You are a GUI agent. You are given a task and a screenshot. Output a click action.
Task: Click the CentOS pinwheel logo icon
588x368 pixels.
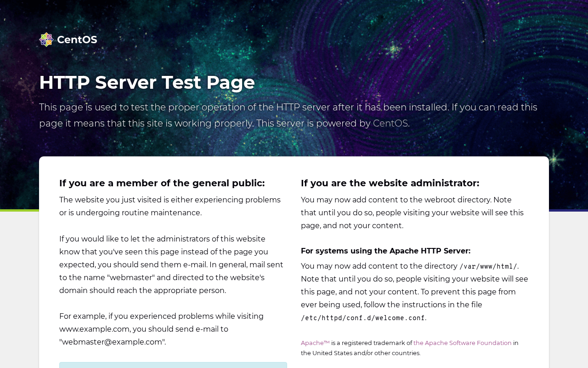[x=46, y=40]
